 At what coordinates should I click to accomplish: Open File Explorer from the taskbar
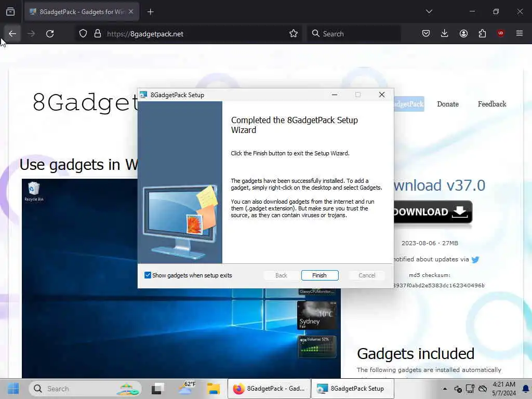(214, 389)
